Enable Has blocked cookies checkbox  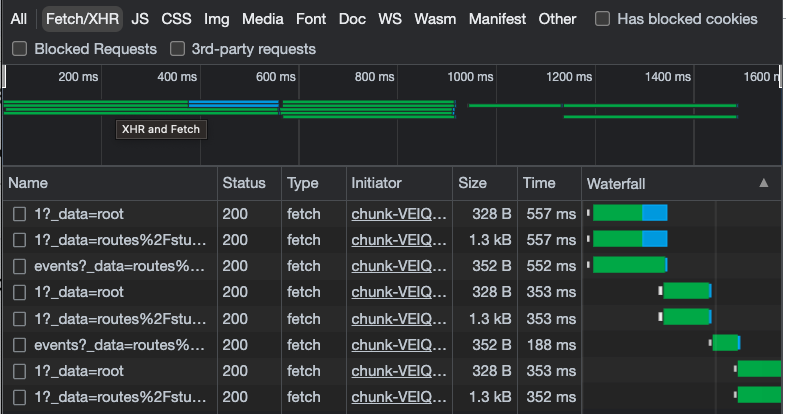(602, 19)
